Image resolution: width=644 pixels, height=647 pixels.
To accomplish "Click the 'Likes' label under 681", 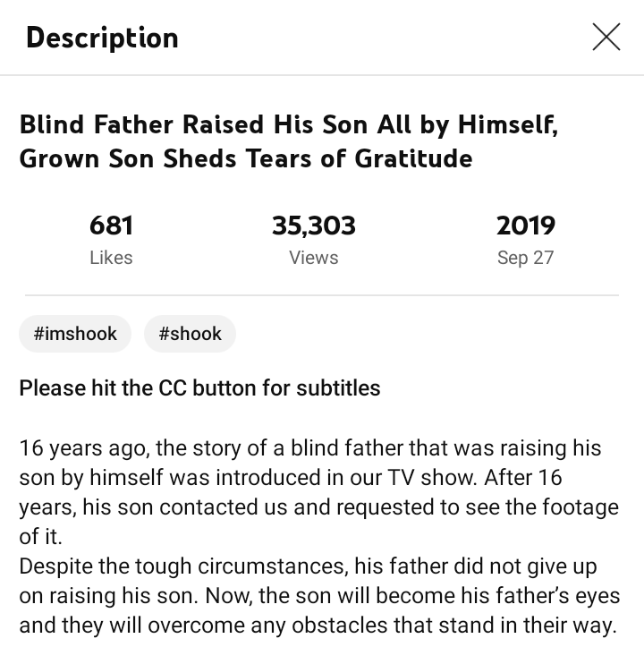I will [x=111, y=258].
